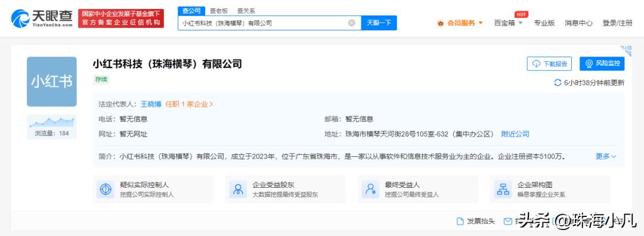The image size is (644, 236).
Task: Click the 6小时38分钟前更新 text
Action: click(x=595, y=83)
